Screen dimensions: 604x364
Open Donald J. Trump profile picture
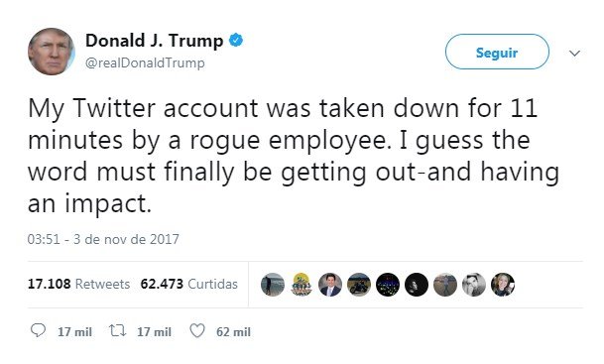click(52, 52)
